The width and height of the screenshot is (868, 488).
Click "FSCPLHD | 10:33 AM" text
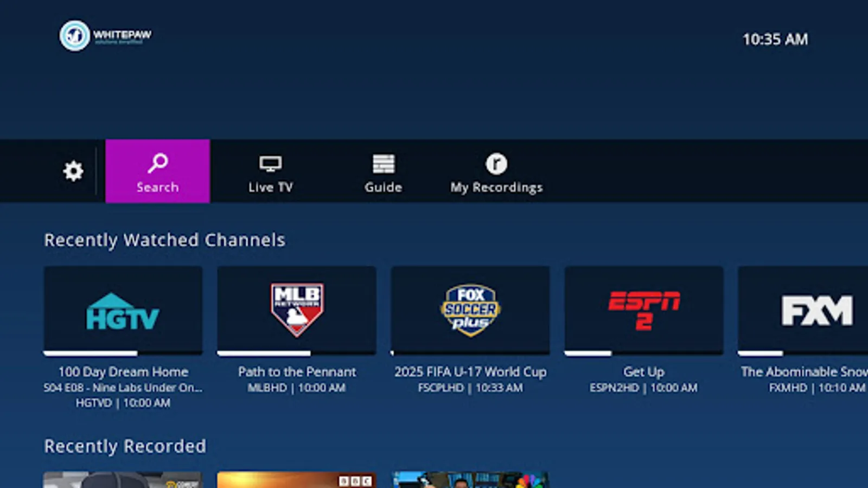pyautogui.click(x=470, y=388)
